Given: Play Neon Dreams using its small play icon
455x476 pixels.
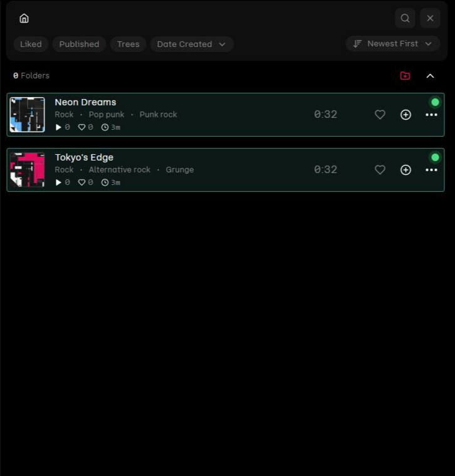Looking at the screenshot, I should pyautogui.click(x=58, y=127).
